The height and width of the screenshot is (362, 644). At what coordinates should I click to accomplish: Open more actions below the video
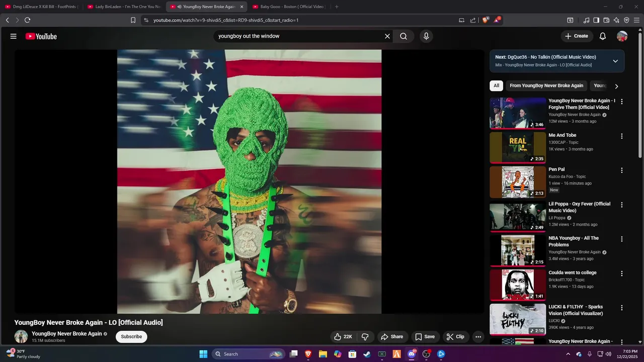[478, 337]
